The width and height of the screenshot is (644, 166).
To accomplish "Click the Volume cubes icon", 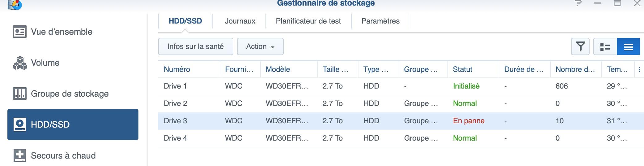I will [20, 63].
